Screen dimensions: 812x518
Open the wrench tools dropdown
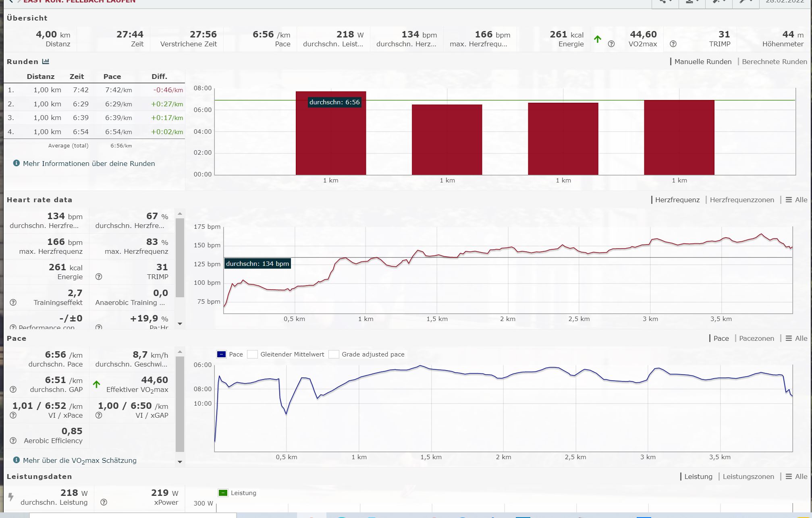746,2
